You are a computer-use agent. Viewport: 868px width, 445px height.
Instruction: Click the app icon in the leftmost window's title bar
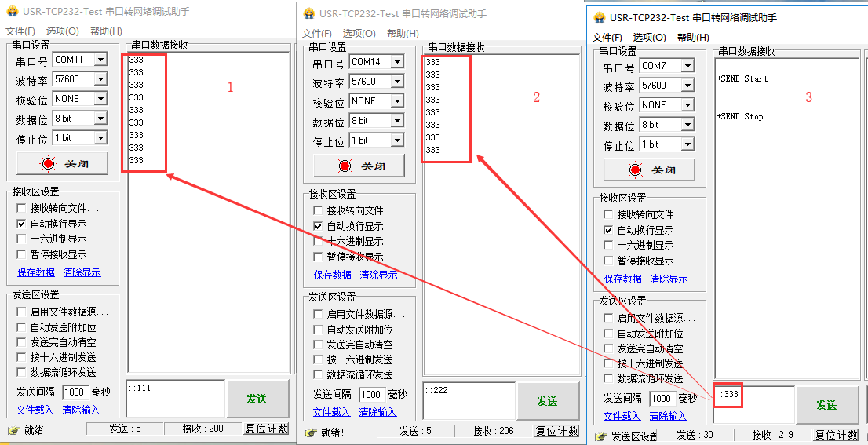click(x=13, y=13)
